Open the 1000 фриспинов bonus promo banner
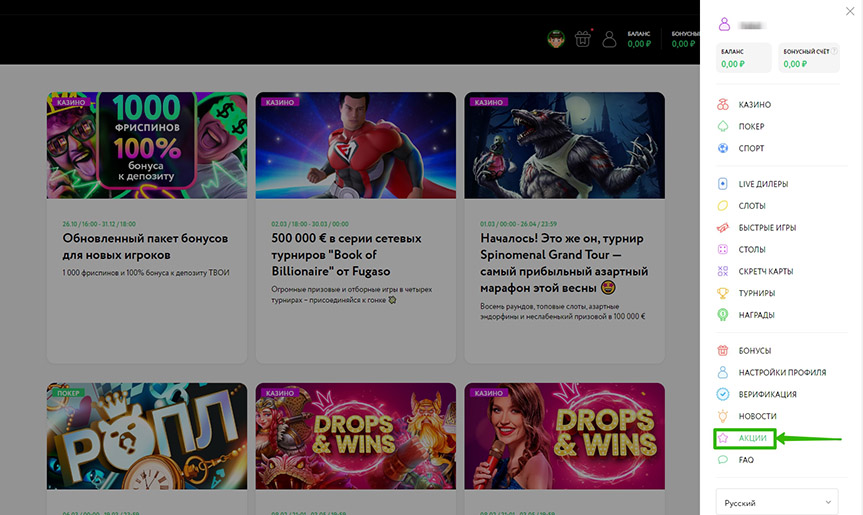 (146, 146)
